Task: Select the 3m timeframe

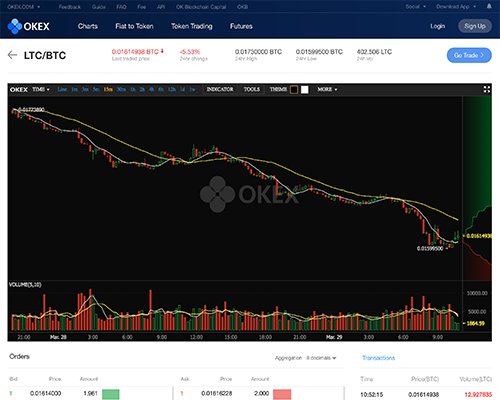Action: (85, 89)
